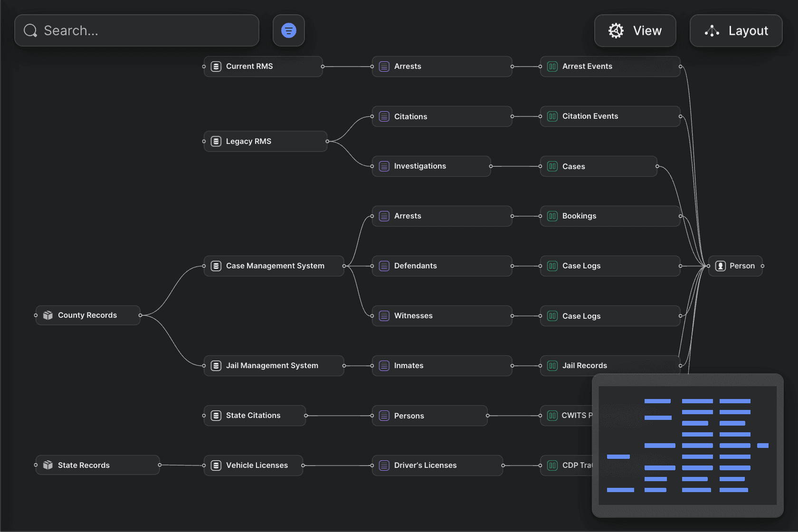Expand the County Records output port
This screenshot has height=532, width=798.
[x=140, y=315]
